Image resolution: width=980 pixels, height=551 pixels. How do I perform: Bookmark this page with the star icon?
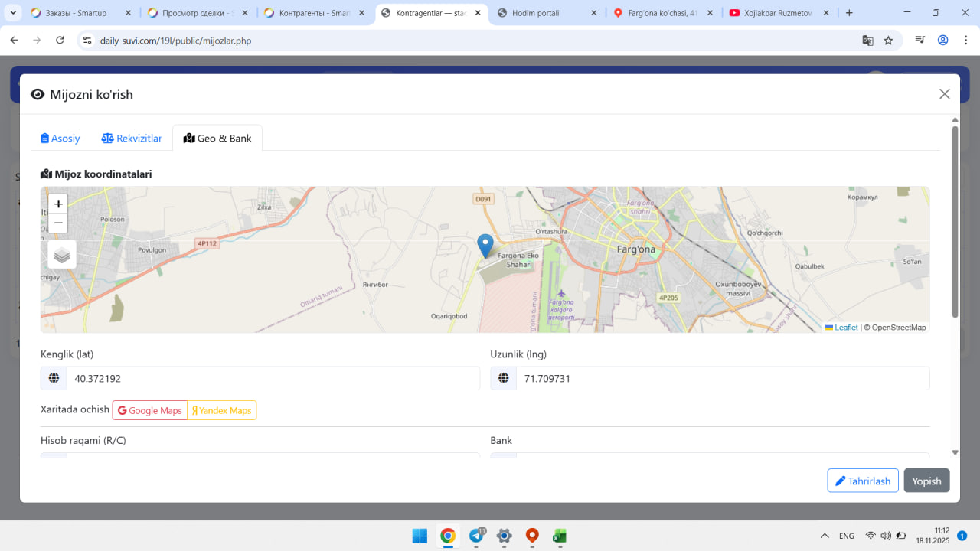coord(888,41)
